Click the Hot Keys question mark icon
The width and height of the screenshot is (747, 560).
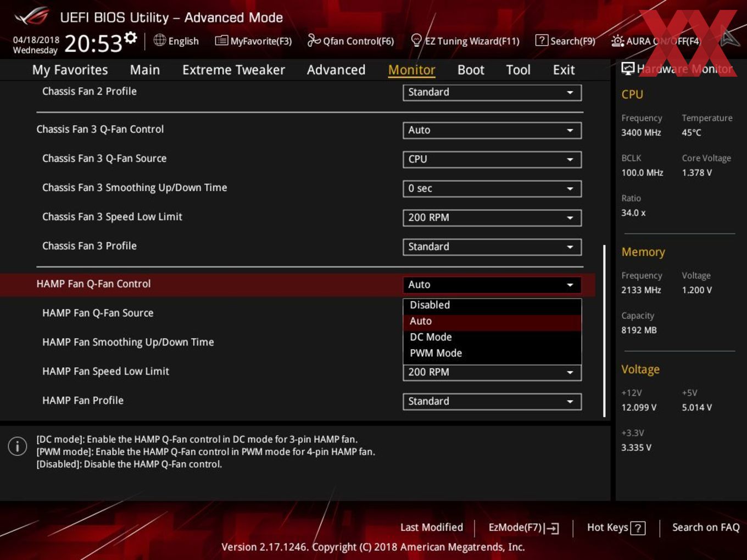[x=638, y=528]
